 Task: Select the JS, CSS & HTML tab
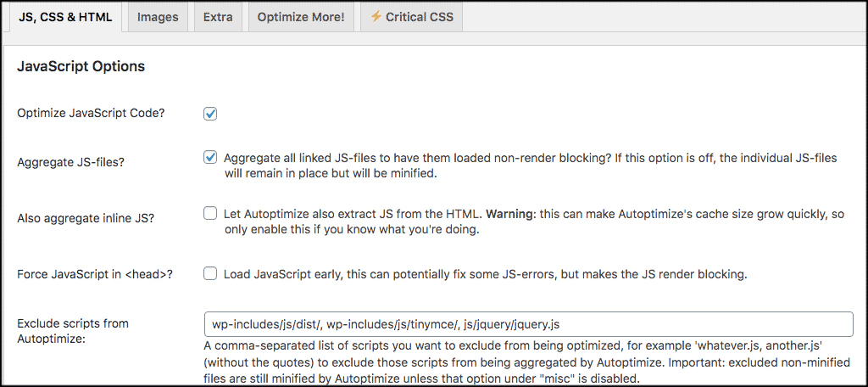(x=66, y=17)
